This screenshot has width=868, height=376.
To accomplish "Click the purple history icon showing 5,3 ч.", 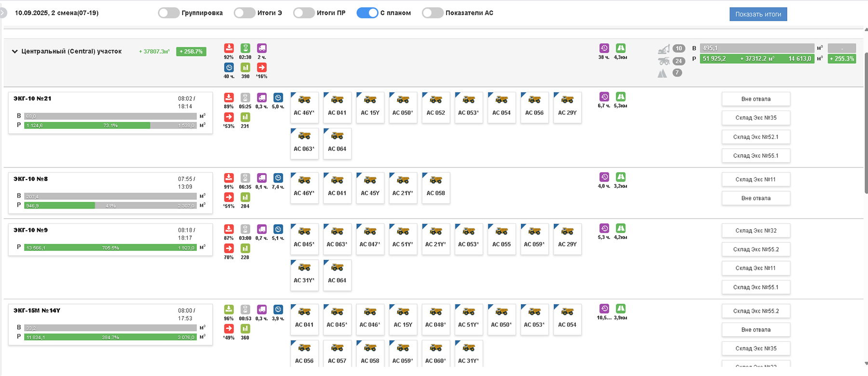I will 604,228.
